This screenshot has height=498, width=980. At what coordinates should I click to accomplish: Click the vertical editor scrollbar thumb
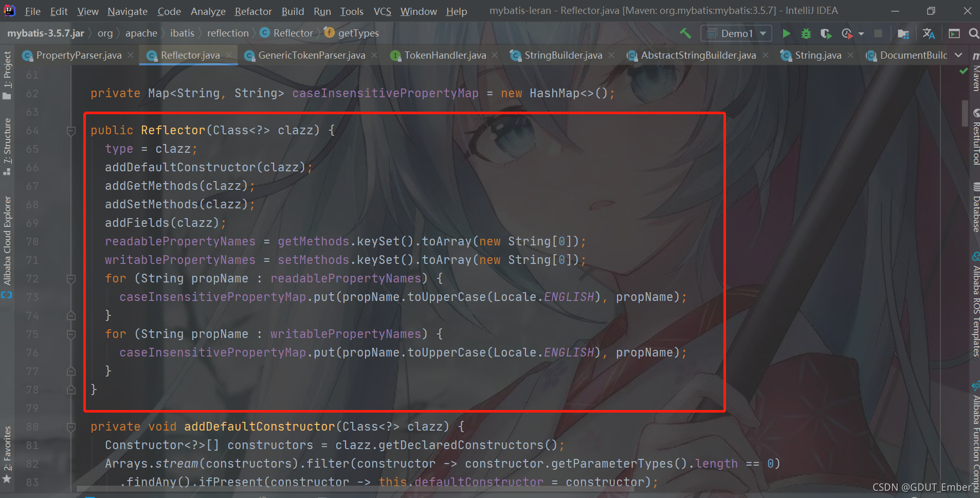[x=965, y=112]
